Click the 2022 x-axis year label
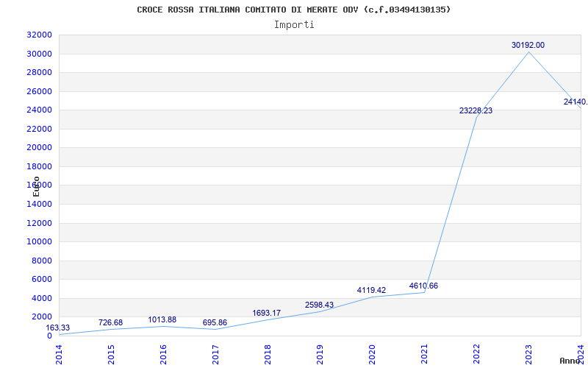Viewport: 588px width, 368px height. (476, 355)
